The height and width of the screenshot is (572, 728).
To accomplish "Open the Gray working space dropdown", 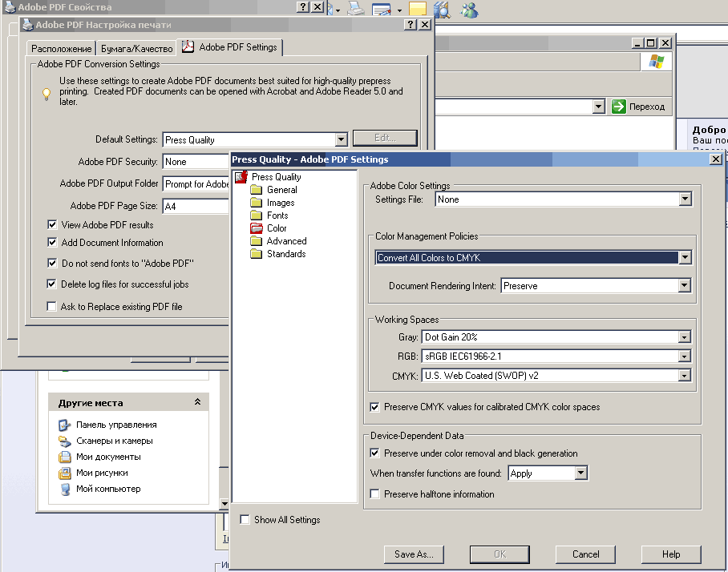I will click(684, 337).
